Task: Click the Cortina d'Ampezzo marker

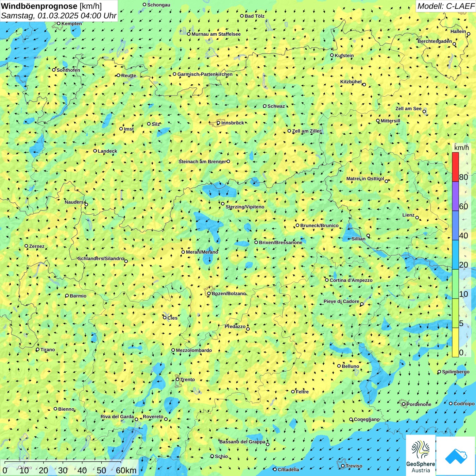Action: point(327,280)
